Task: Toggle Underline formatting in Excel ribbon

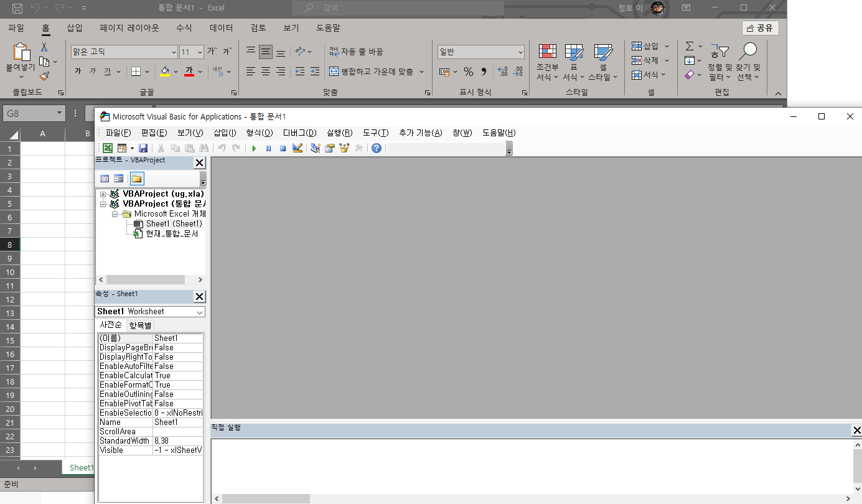Action: click(108, 72)
